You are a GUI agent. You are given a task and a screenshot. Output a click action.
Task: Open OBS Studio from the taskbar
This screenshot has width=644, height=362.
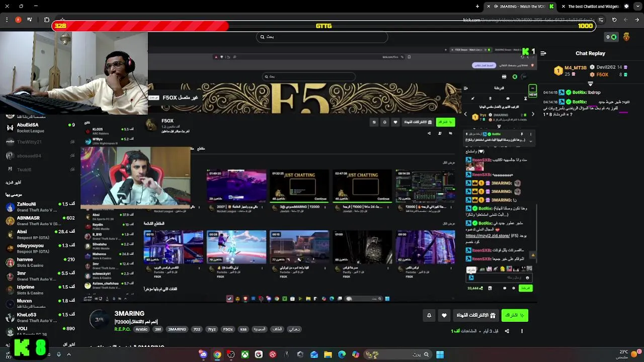click(231, 354)
